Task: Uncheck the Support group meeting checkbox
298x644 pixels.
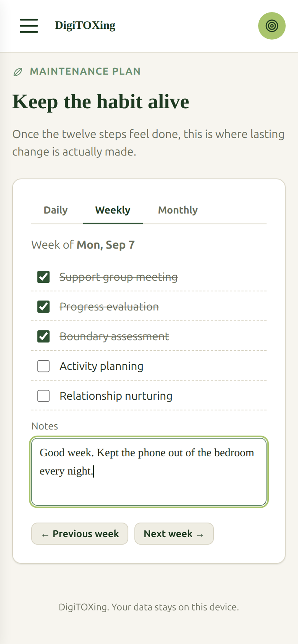Action: click(x=43, y=277)
